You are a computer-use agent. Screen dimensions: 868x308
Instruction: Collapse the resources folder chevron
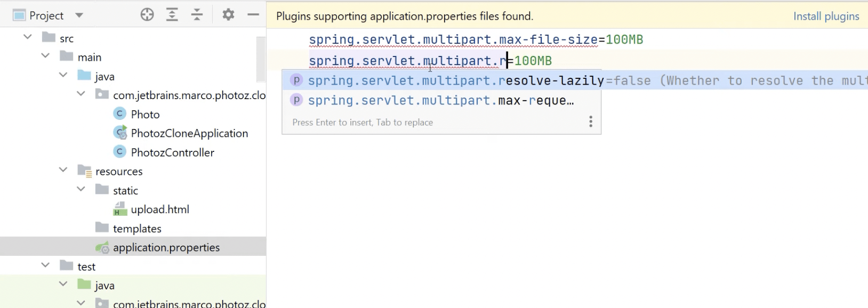[x=63, y=171]
